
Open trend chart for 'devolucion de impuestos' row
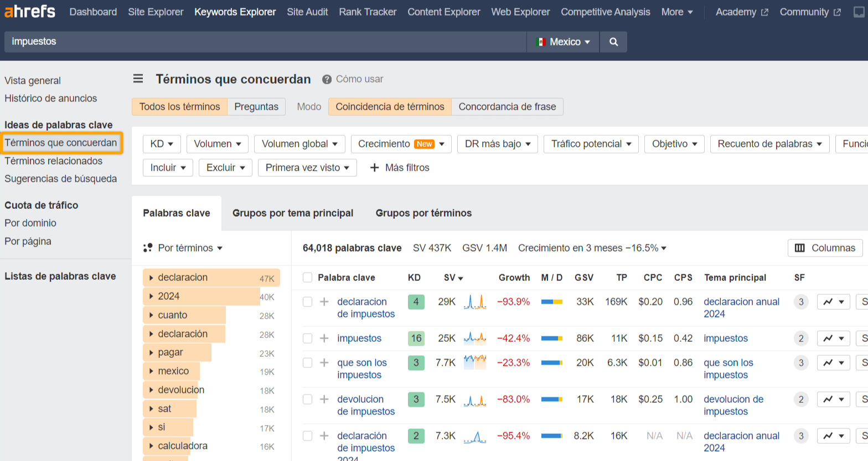coord(833,399)
